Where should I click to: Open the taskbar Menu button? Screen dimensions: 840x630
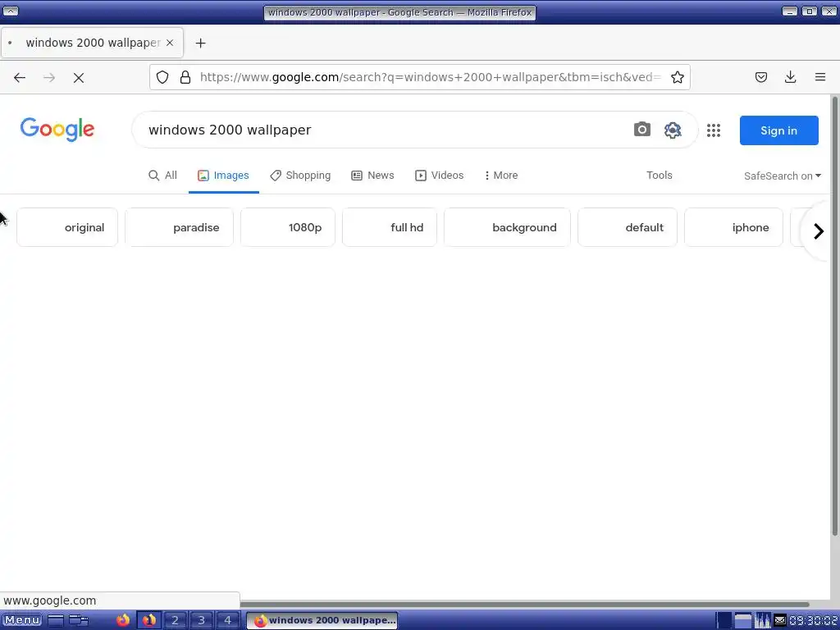tap(22, 620)
